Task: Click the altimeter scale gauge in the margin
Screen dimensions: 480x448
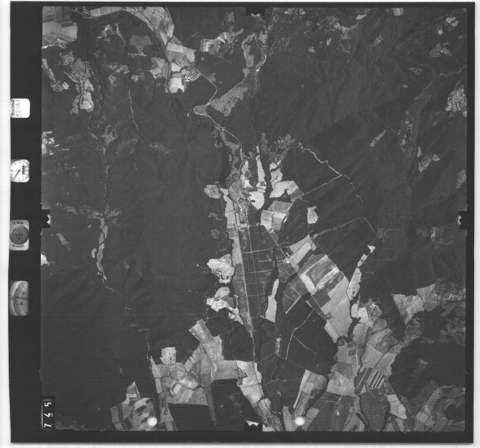Action: 19,298
